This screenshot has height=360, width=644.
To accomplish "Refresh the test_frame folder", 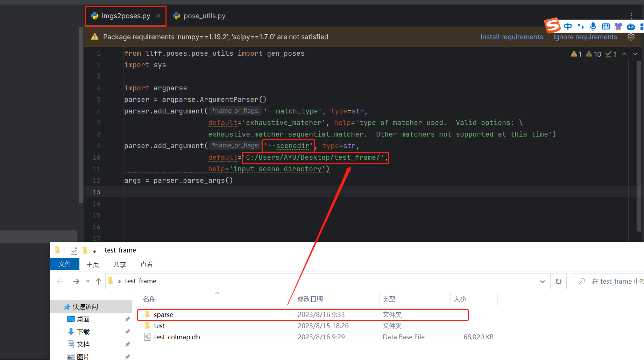I will [559, 281].
